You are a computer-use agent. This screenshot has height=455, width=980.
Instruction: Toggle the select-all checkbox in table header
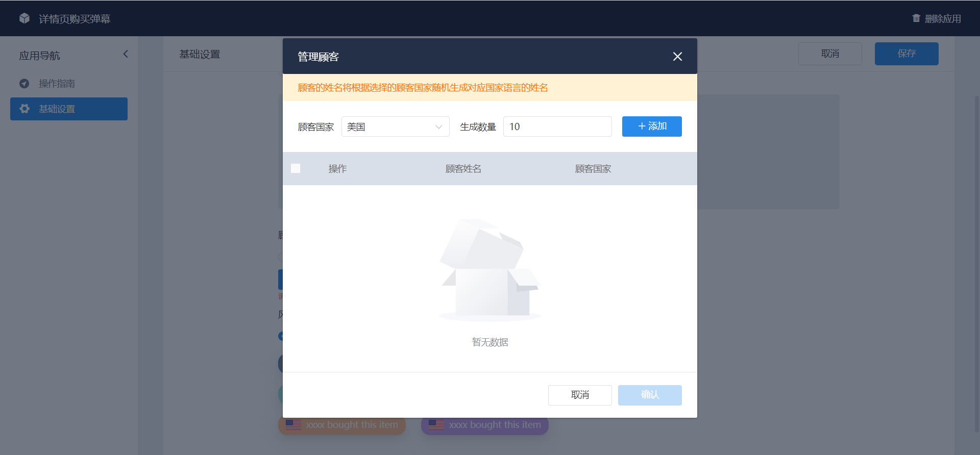(296, 168)
